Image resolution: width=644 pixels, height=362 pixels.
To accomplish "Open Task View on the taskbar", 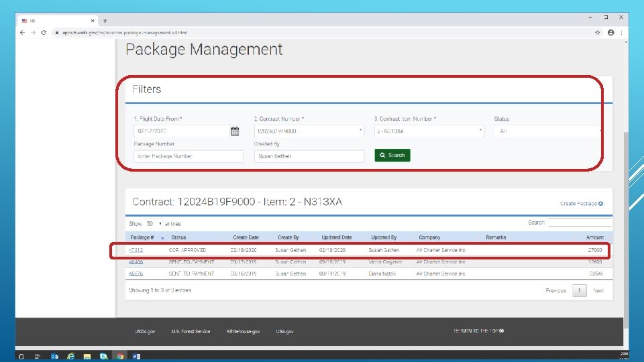I will [x=38, y=356].
